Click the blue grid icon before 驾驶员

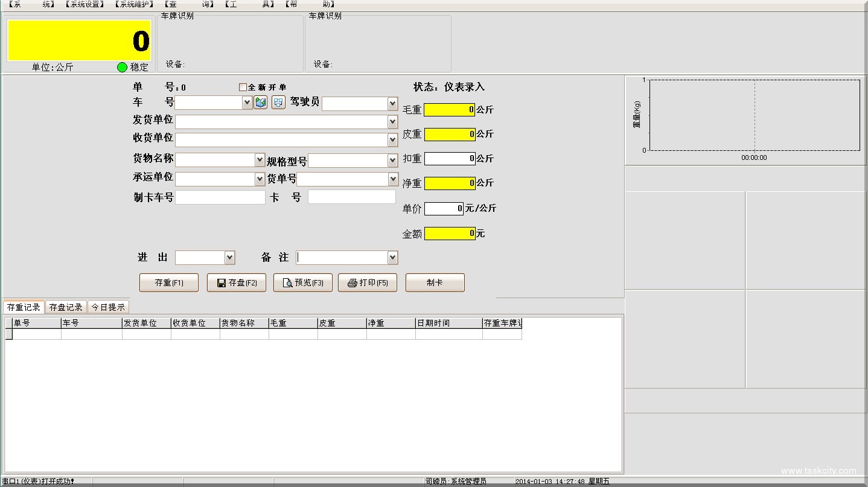pyautogui.click(x=278, y=103)
